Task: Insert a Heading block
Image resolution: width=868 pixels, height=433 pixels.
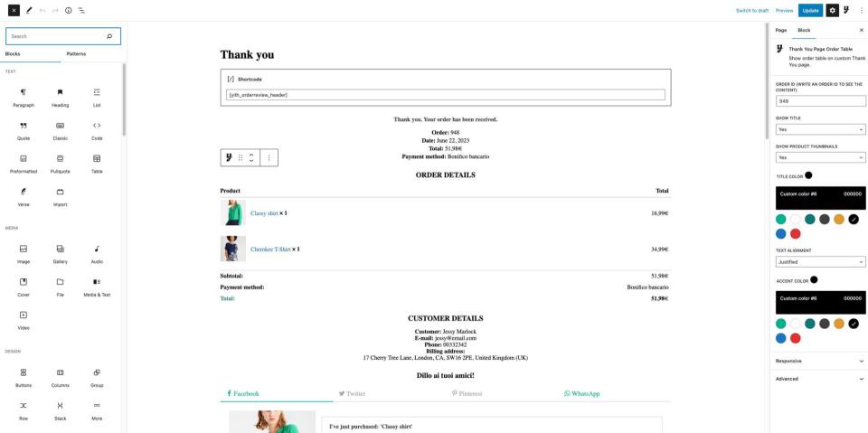Action: (60, 97)
